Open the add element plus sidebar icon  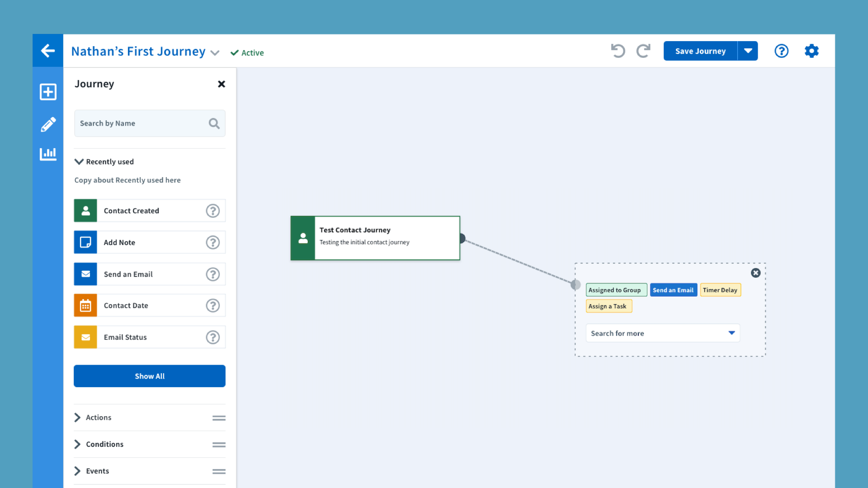click(x=48, y=92)
